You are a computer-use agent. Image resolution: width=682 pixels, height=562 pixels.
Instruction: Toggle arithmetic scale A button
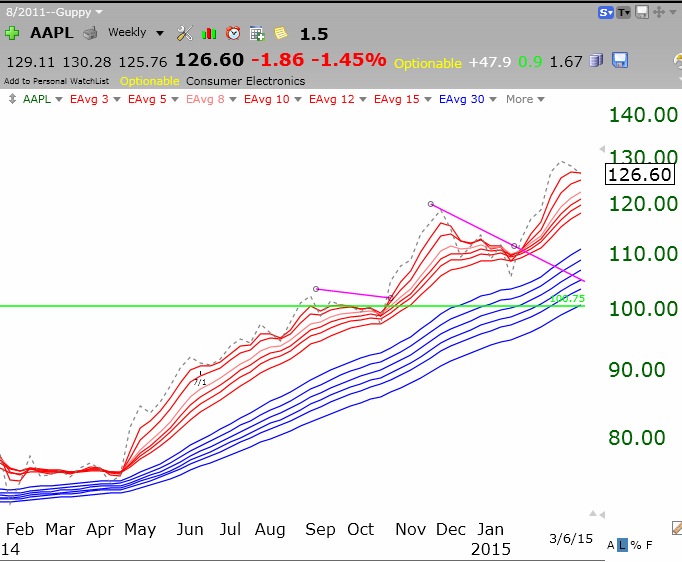click(x=611, y=545)
